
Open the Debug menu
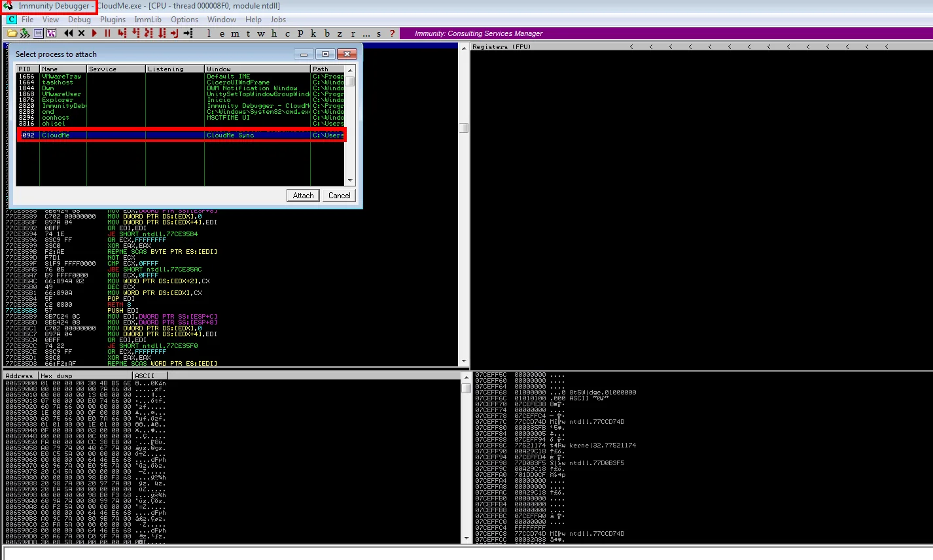[79, 20]
